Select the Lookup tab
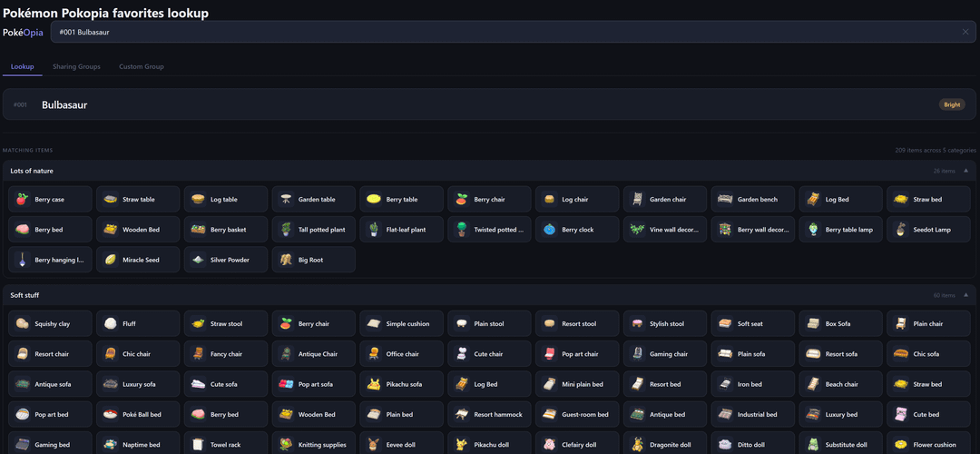980x454 pixels. click(22, 66)
